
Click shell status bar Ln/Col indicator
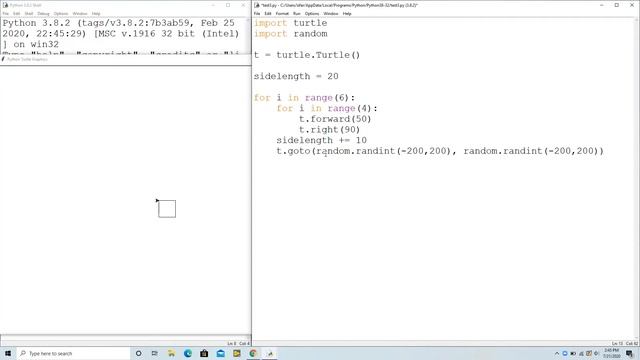click(x=238, y=344)
